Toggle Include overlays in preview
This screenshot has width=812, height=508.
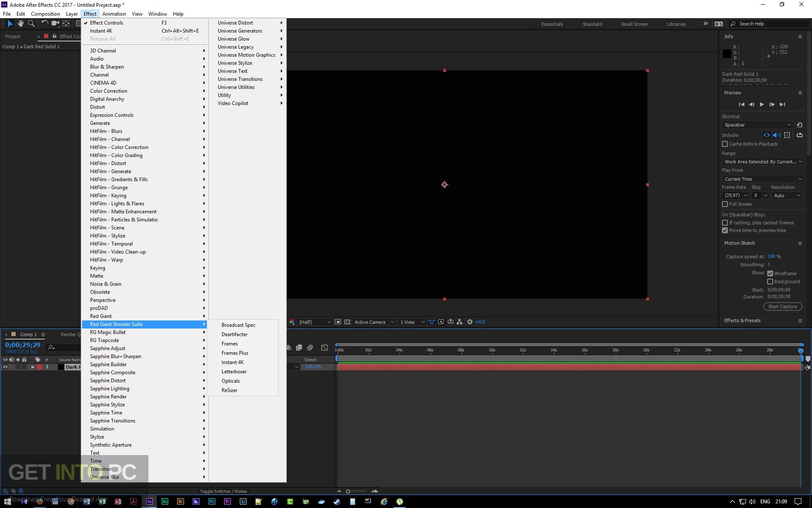click(x=787, y=135)
